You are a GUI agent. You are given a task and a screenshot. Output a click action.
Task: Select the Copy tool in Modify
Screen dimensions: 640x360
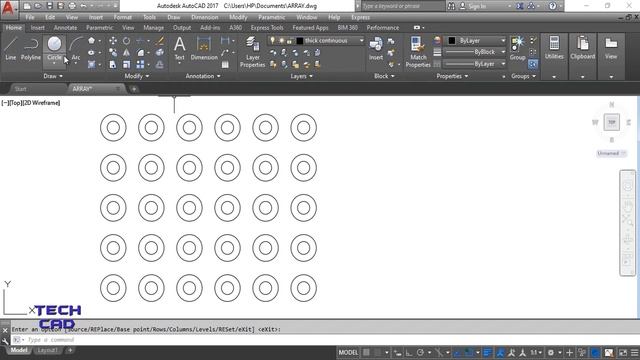coord(113,53)
